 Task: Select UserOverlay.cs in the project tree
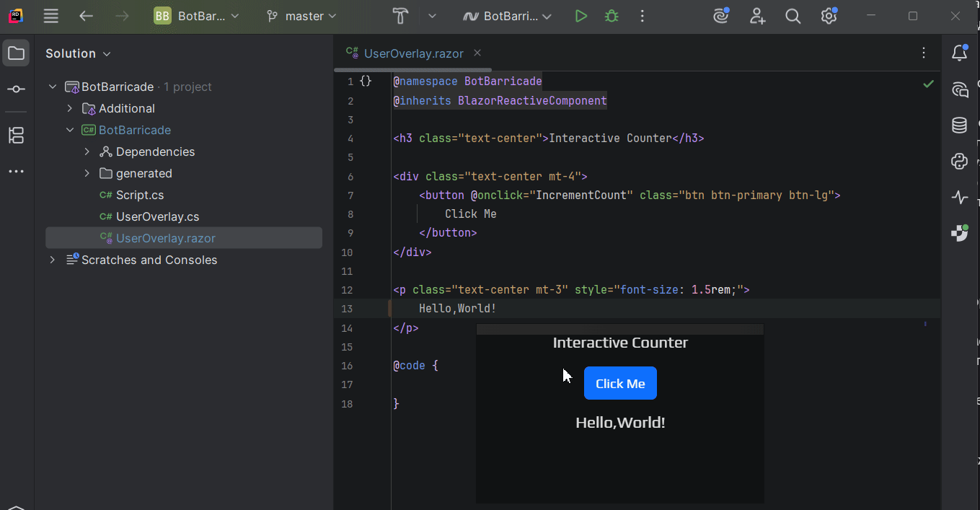[156, 216]
